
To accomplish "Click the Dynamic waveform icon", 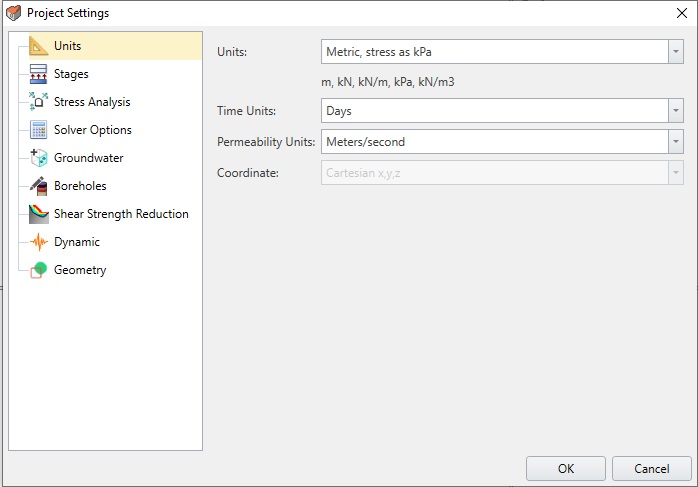I will (x=39, y=242).
